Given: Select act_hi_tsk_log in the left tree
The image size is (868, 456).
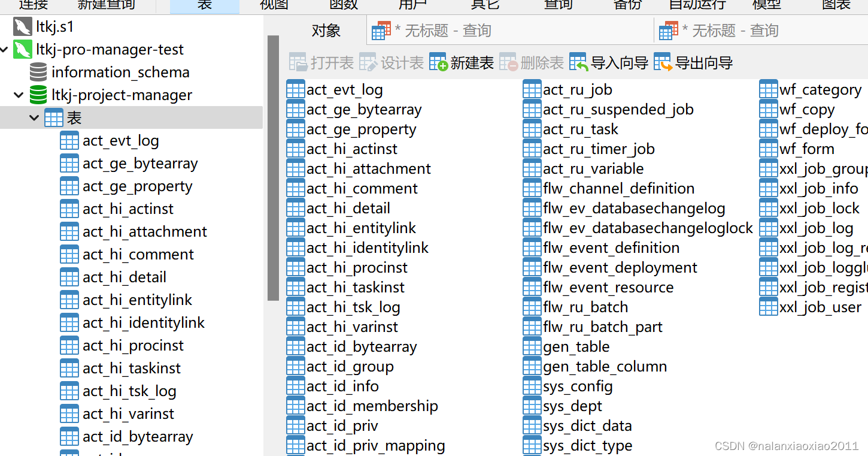Looking at the screenshot, I should click(x=129, y=391).
